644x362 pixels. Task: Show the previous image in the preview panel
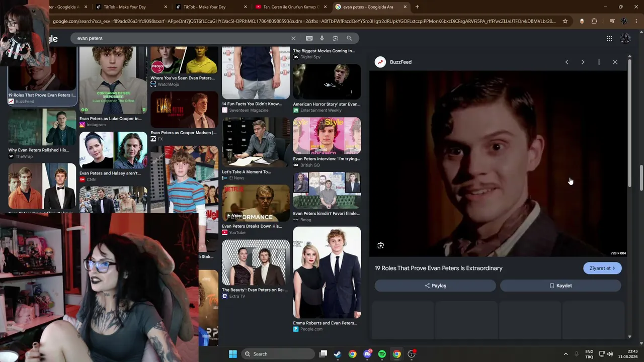click(x=567, y=62)
